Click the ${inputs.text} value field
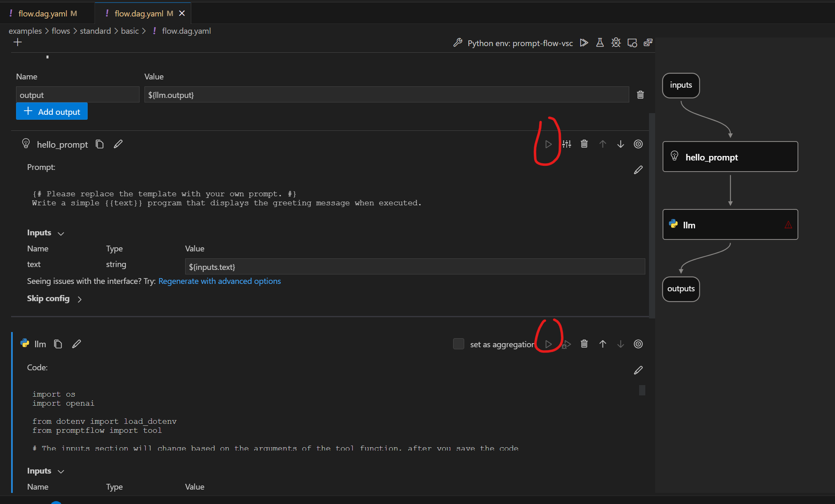 [x=414, y=267]
